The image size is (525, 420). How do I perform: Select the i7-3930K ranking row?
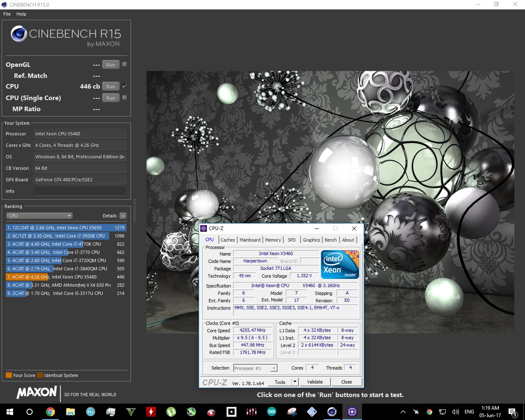tap(66, 236)
